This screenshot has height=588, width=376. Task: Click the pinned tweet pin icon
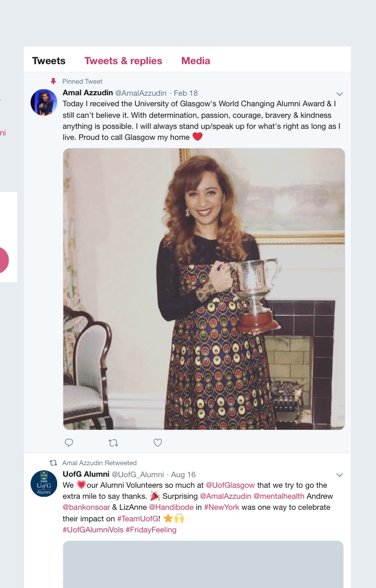[x=53, y=81]
